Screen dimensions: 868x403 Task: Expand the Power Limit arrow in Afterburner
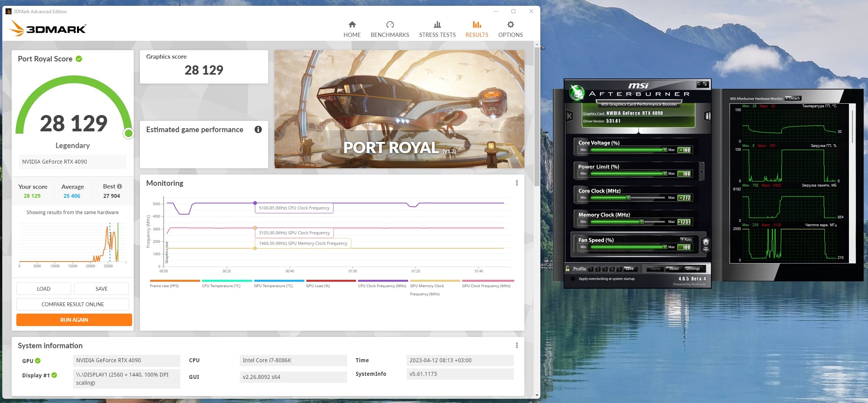(701, 172)
